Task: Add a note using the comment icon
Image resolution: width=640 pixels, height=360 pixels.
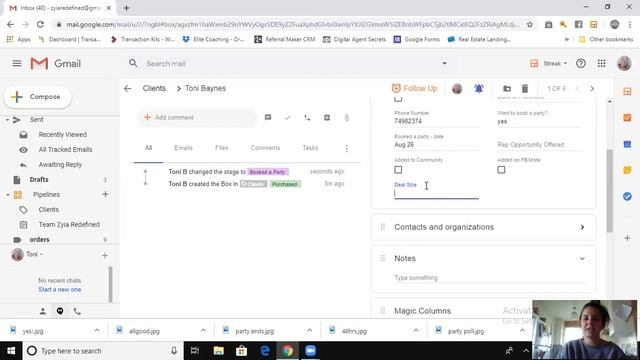Action: coord(268,118)
